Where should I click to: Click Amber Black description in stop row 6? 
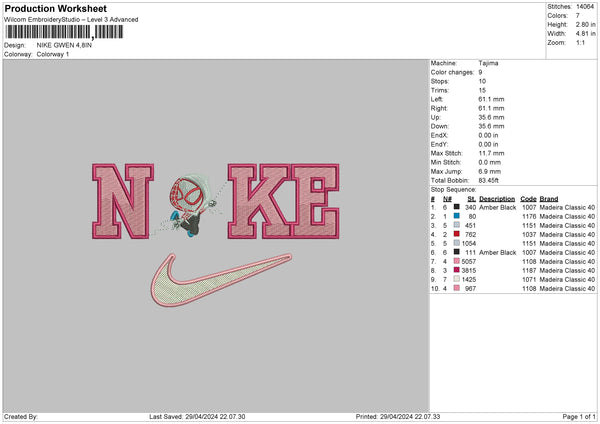pyautogui.click(x=497, y=253)
